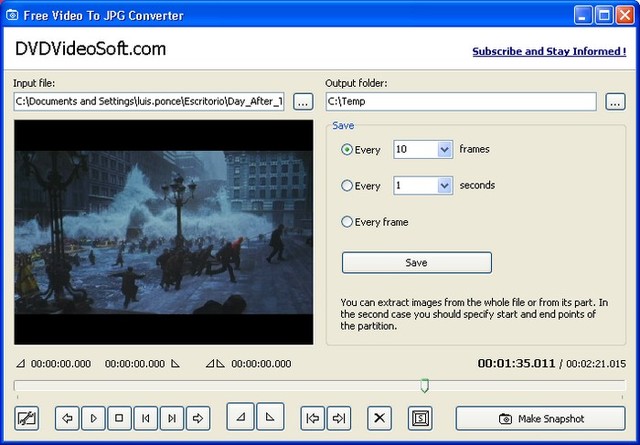Close the Free Video To JPG Converter

coord(625,16)
